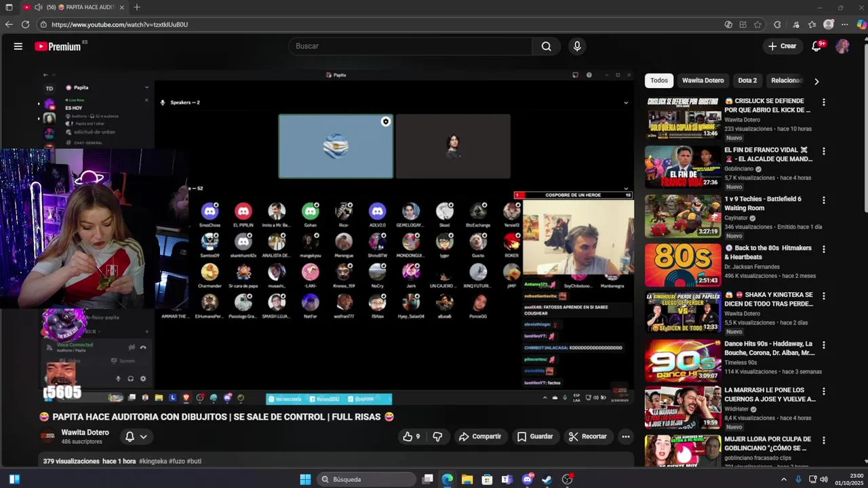
Task: Click the Crear button
Action: [x=782, y=46]
